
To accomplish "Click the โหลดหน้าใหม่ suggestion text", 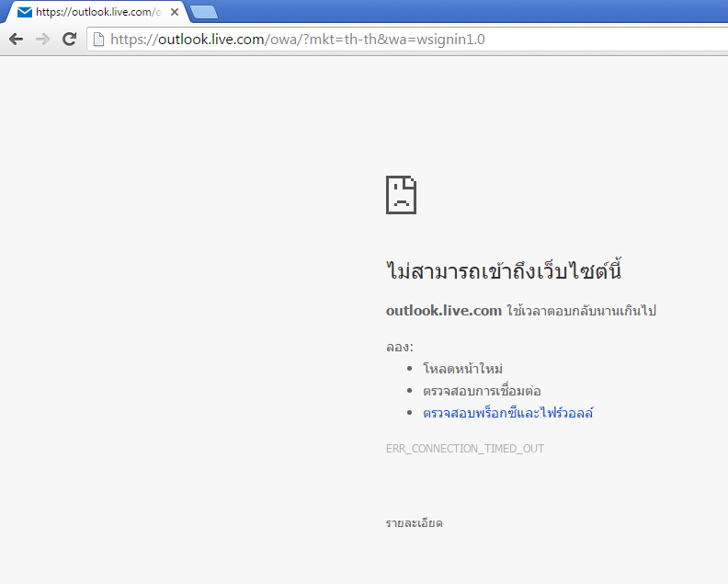I will click(x=463, y=369).
